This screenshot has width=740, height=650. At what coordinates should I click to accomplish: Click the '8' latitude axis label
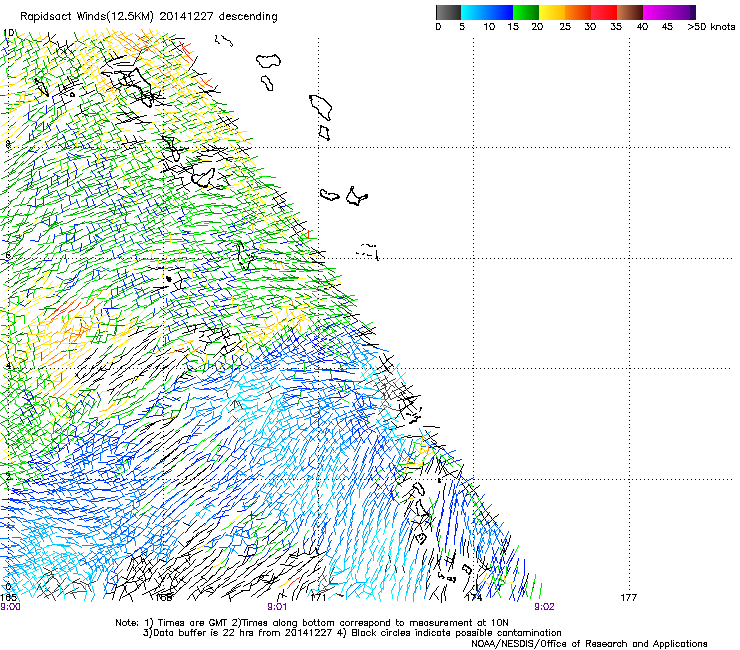click(x=8, y=145)
